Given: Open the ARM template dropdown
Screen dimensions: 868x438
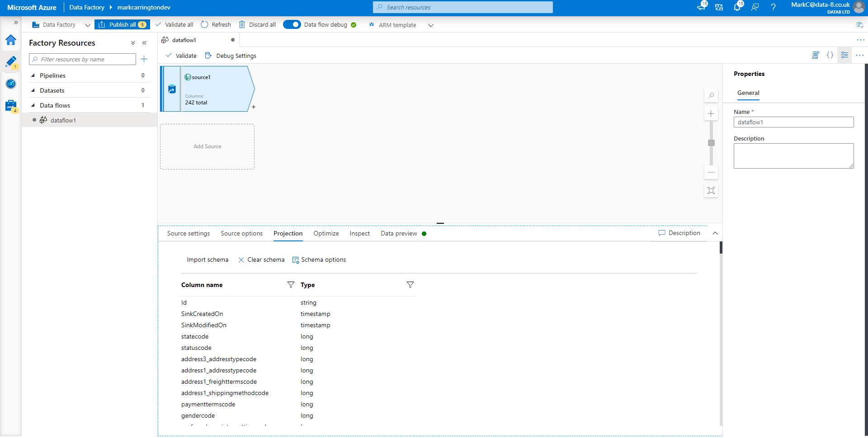Looking at the screenshot, I should (431, 25).
